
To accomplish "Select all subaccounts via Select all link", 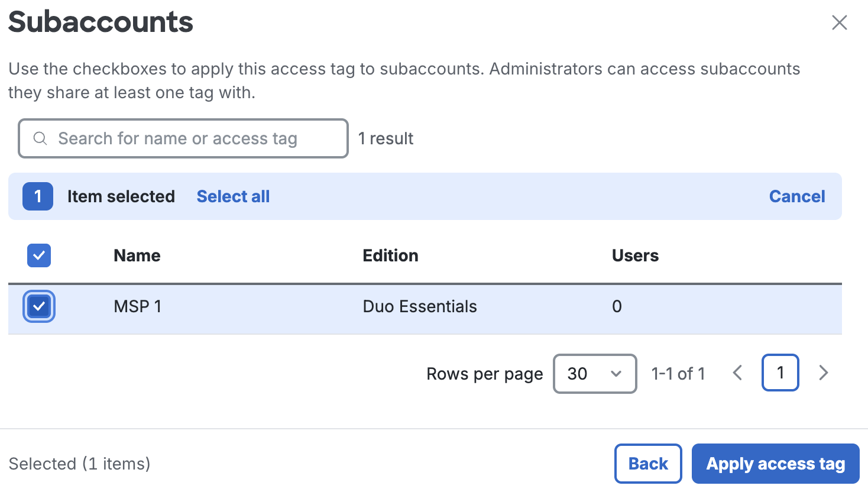I will 233,196.
